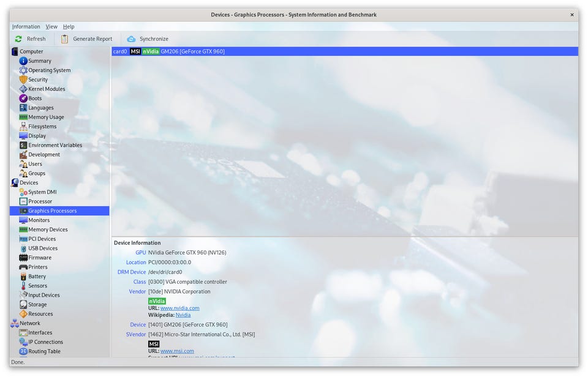588x377 pixels.
Task: Select the Users icon
Action: (23, 164)
